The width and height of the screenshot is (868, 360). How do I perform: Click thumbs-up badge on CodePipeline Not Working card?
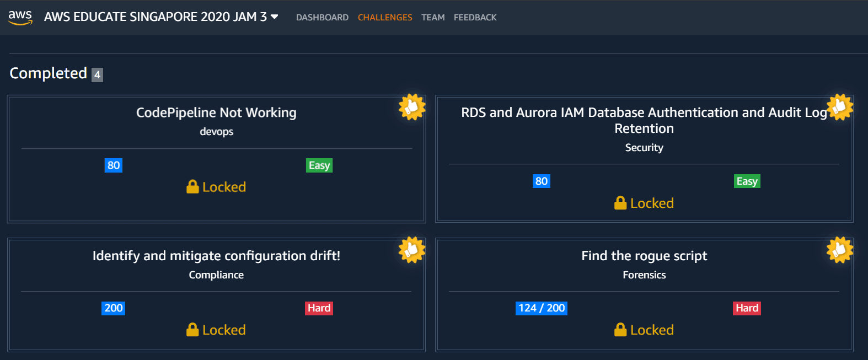[x=412, y=107]
